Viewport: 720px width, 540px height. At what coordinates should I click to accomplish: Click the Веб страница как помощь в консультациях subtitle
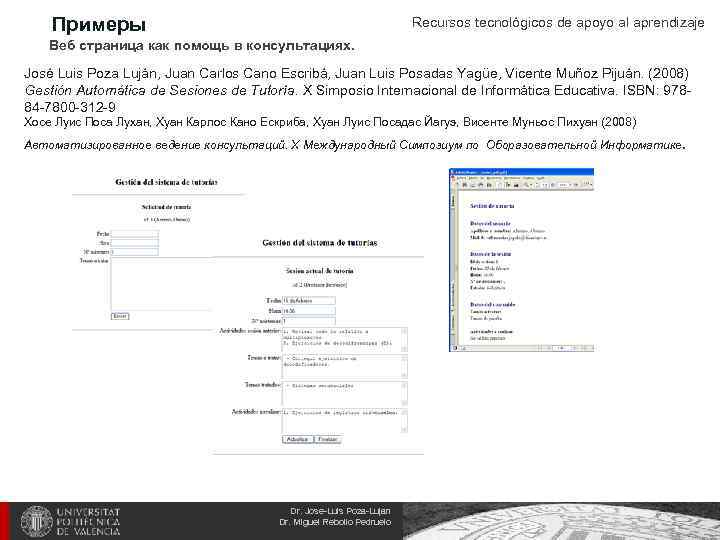coord(202,46)
